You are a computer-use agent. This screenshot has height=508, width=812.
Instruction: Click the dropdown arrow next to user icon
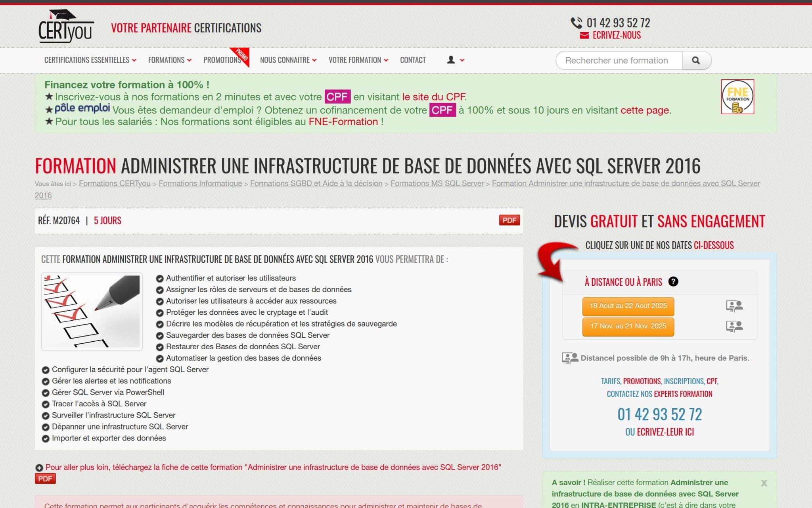click(462, 60)
